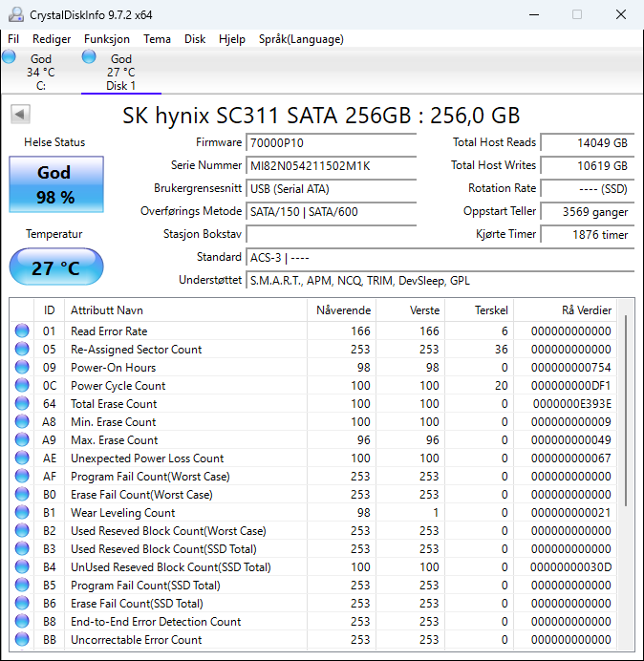Click the Terskel column header
The width and height of the screenshot is (644, 661).
(x=479, y=310)
